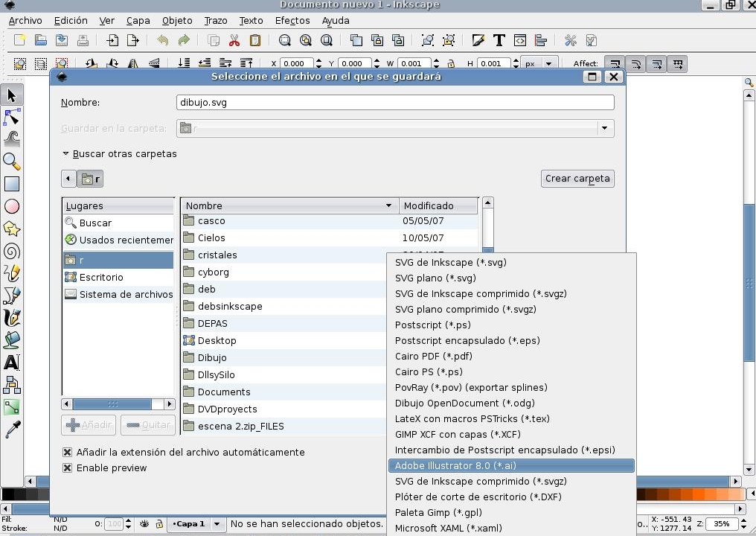Click the save document icon
The image size is (756, 536).
coord(62,40)
